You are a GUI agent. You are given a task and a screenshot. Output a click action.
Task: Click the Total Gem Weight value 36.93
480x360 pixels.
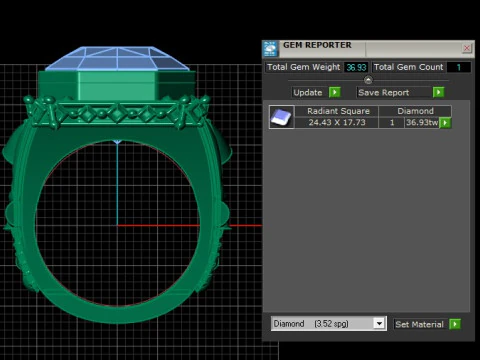(356, 67)
